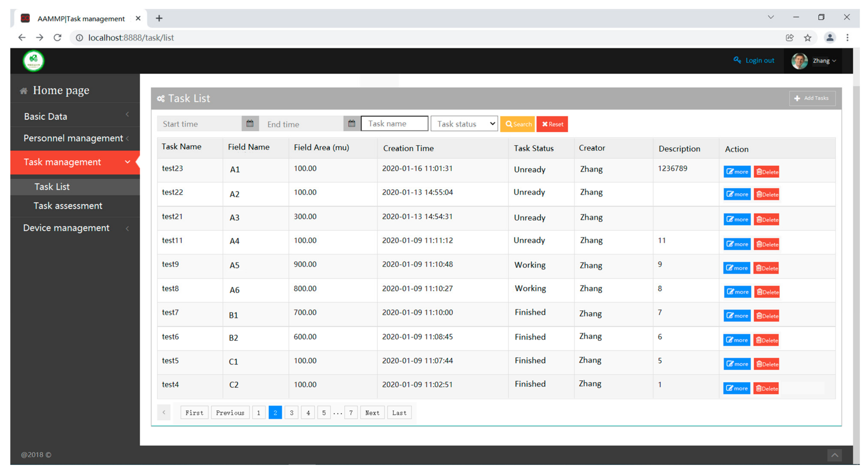Screen dimensions: 868x473
Task: Click the Task name input field
Action: [394, 124]
